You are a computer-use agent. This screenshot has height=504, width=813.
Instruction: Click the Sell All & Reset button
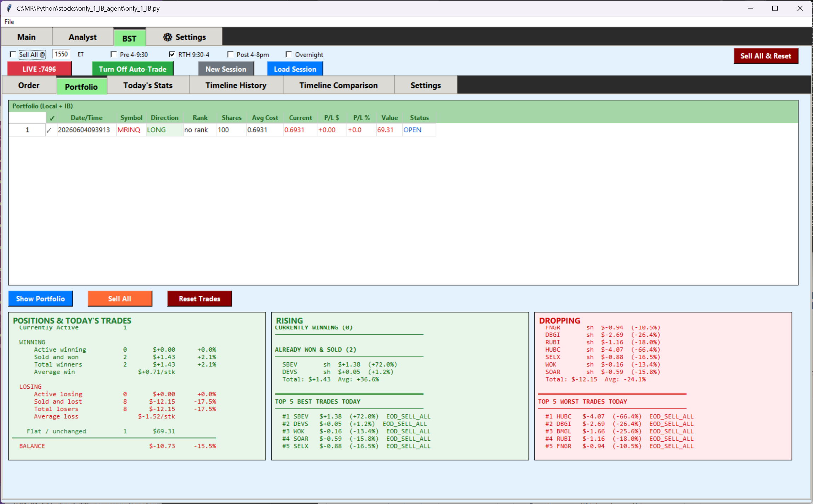tap(766, 56)
